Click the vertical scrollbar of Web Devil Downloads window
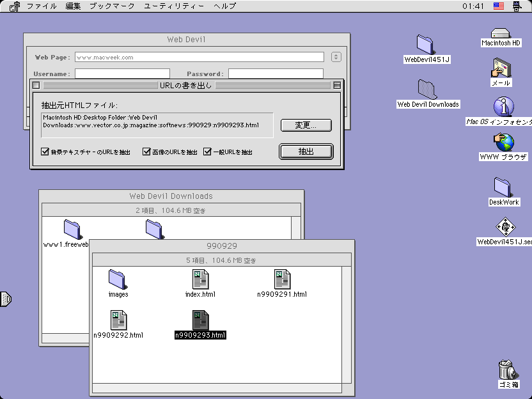Viewport: 532px width, 399px height. point(296,228)
